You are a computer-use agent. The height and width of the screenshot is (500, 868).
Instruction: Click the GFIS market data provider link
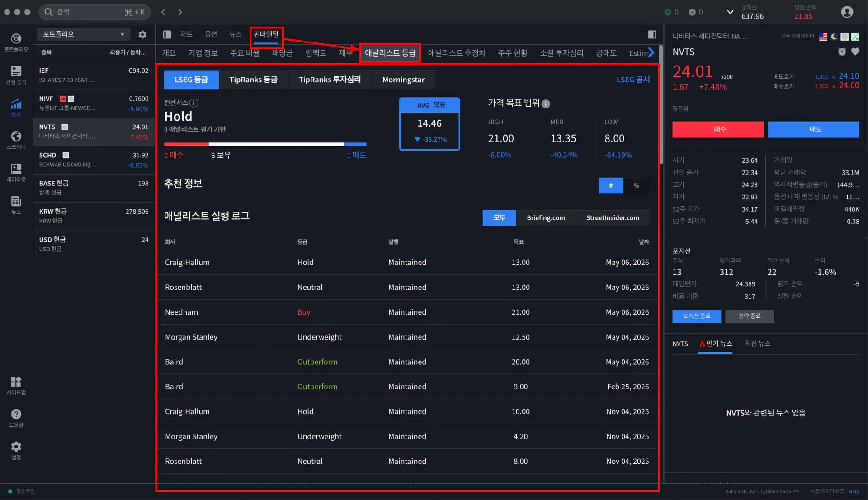click(x=854, y=491)
